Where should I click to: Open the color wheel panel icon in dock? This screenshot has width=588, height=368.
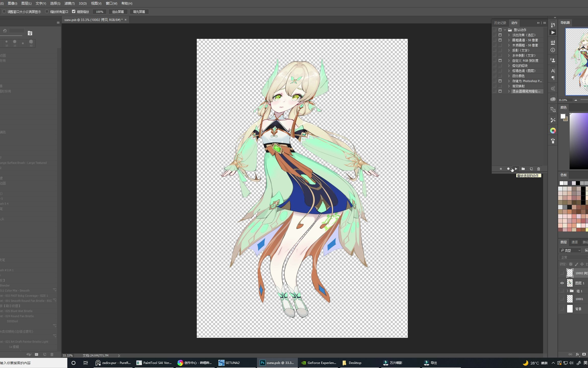pos(553,131)
